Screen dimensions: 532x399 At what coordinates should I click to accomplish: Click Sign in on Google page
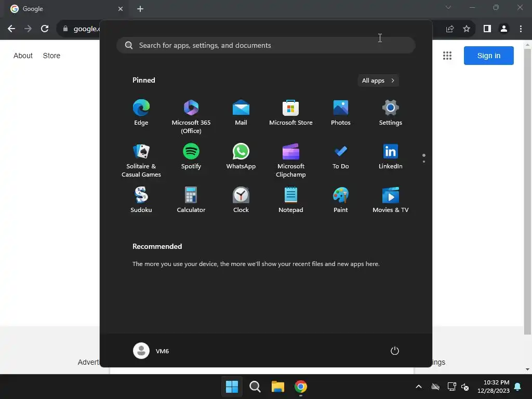click(x=488, y=56)
